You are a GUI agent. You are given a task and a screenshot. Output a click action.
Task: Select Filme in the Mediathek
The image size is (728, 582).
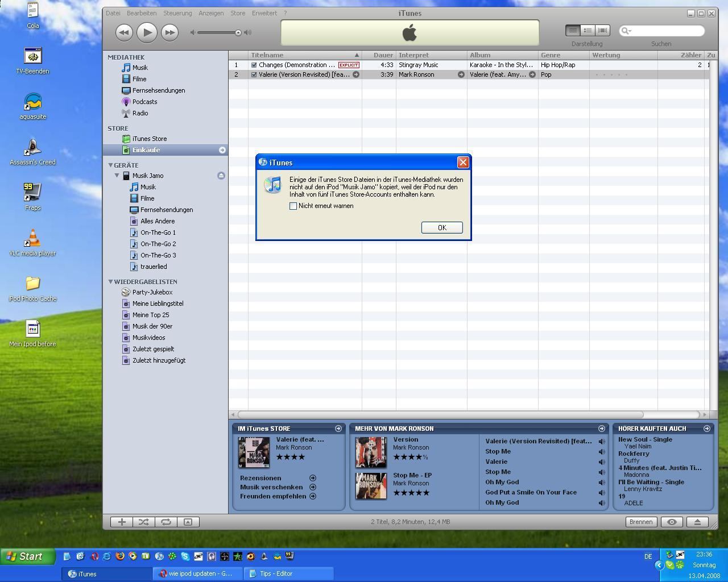pyautogui.click(x=139, y=79)
